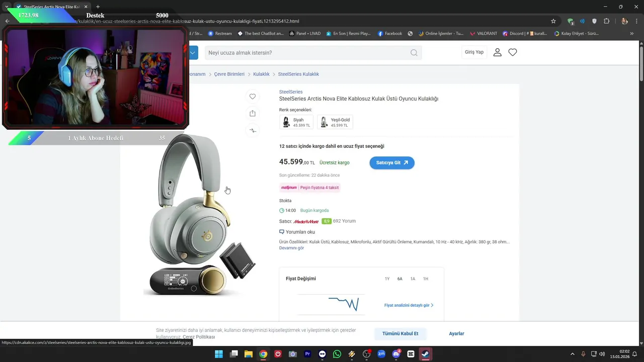Open Fiyat analizini detaylı gör link
644x362 pixels.
point(409,305)
